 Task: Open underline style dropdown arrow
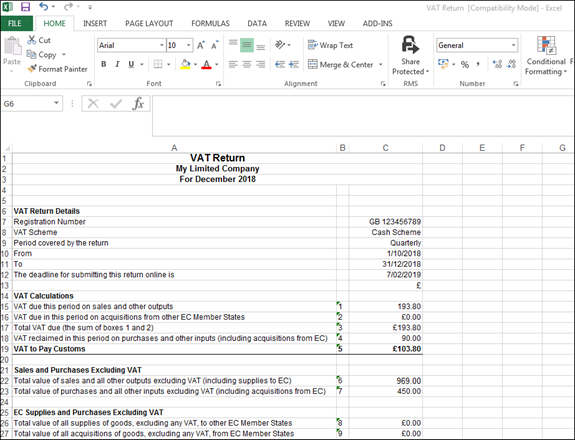pos(142,65)
